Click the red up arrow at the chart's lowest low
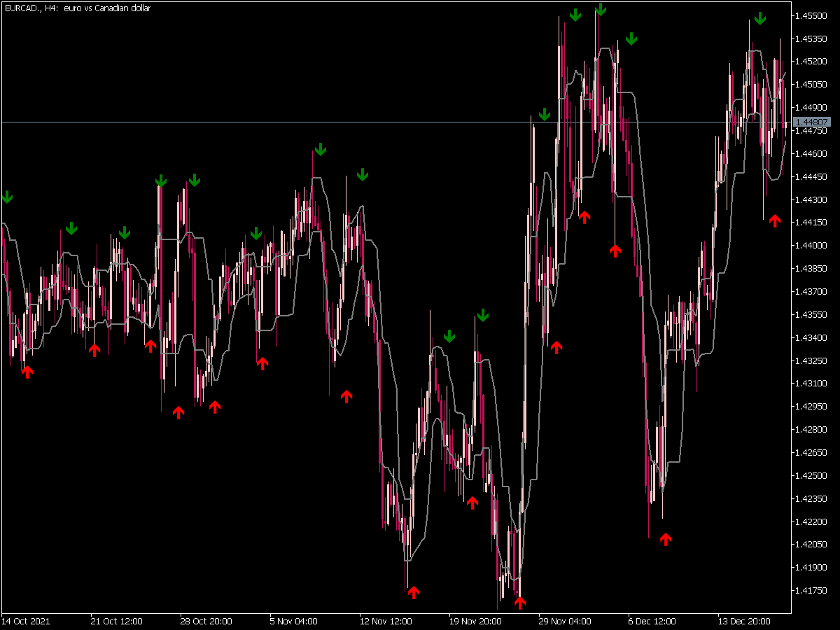 [520, 602]
